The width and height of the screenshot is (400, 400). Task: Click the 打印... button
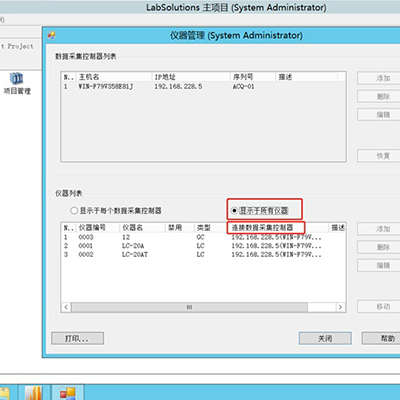[77, 338]
